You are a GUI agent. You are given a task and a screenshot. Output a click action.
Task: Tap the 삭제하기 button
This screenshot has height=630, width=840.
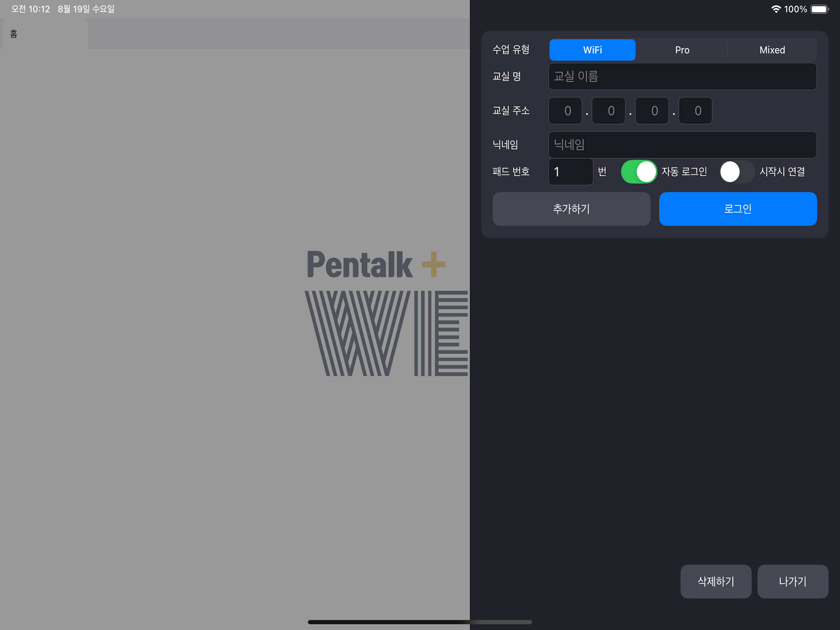716,581
